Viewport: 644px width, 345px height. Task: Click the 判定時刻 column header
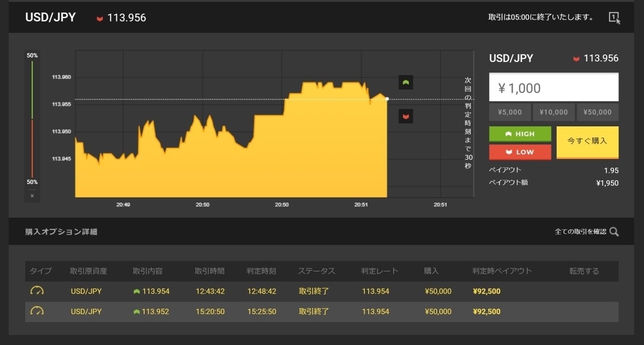click(261, 271)
